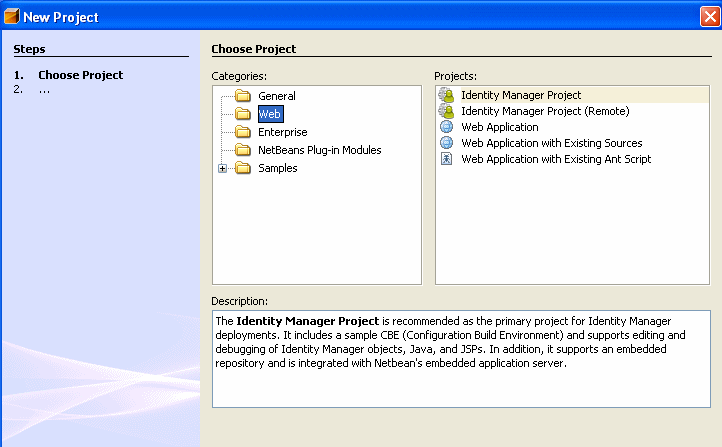Viewport: 722px width, 447px height.
Task: Select the Web category
Action: [x=270, y=114]
